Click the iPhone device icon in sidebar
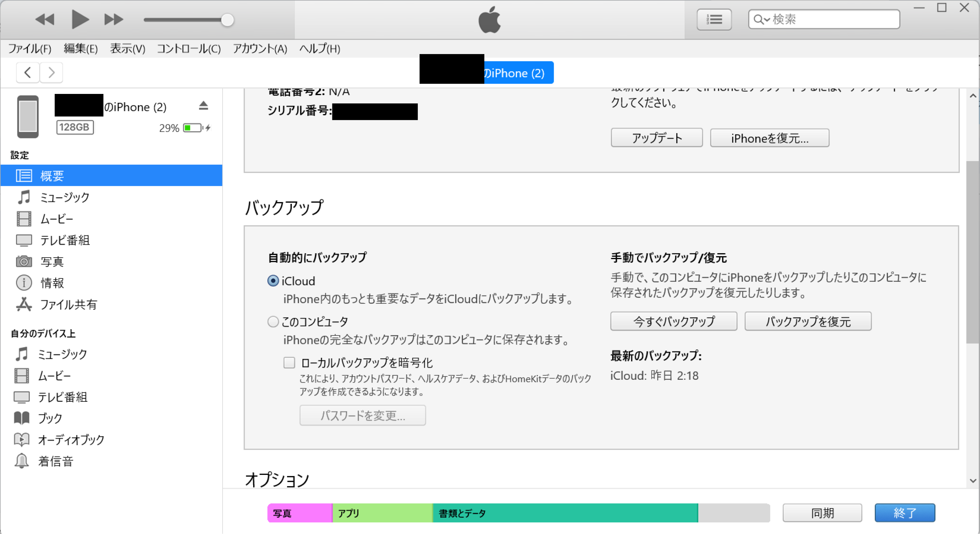The width and height of the screenshot is (980, 534). [x=27, y=117]
